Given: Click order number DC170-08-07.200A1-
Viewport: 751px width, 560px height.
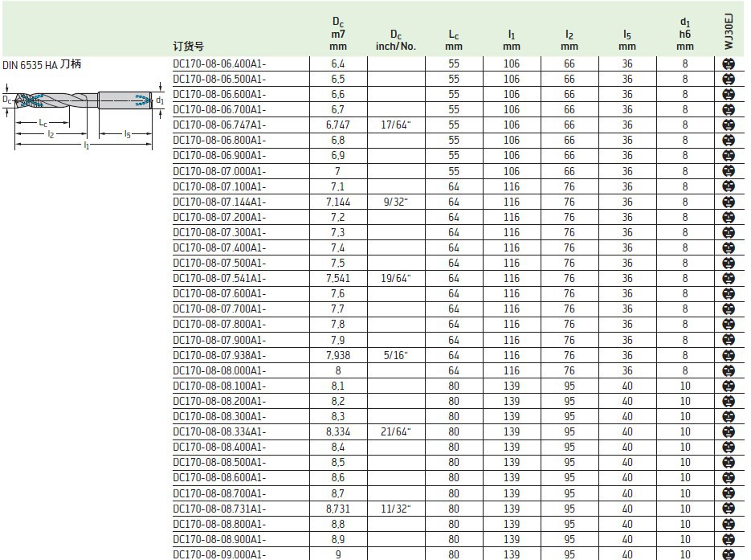Looking at the screenshot, I should click(219, 217).
